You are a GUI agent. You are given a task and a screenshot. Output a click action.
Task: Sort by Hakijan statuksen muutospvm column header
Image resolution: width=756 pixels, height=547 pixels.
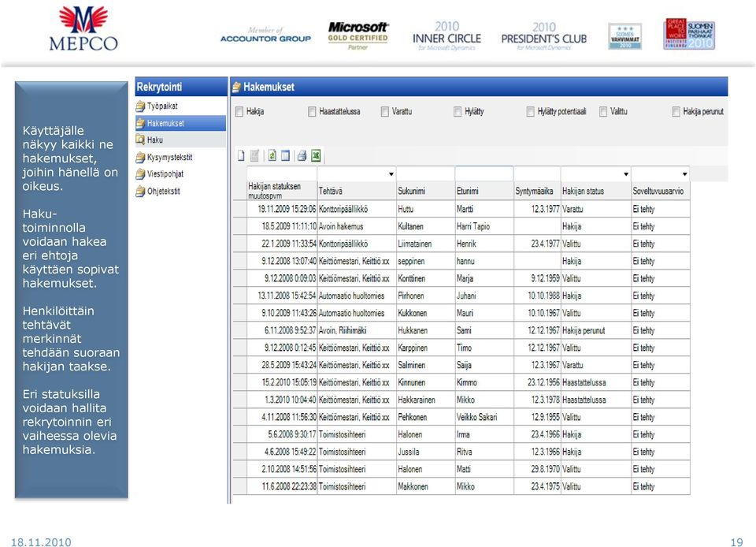(x=282, y=191)
